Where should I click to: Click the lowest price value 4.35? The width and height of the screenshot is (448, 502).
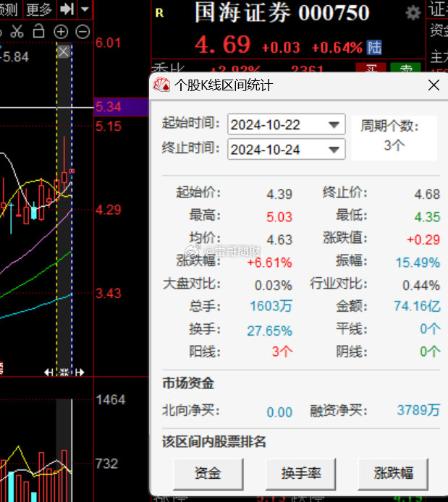[427, 217]
